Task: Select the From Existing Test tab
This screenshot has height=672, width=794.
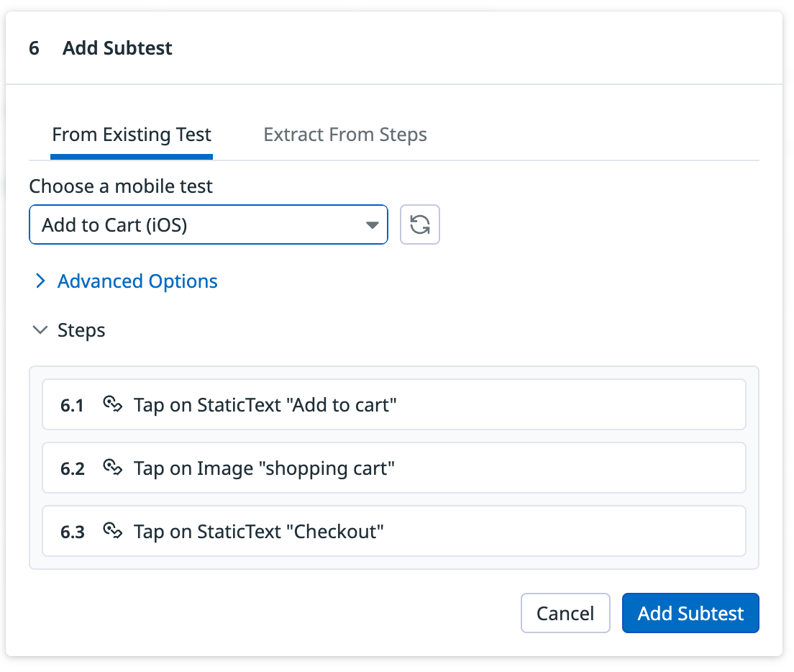Action: [x=131, y=135]
